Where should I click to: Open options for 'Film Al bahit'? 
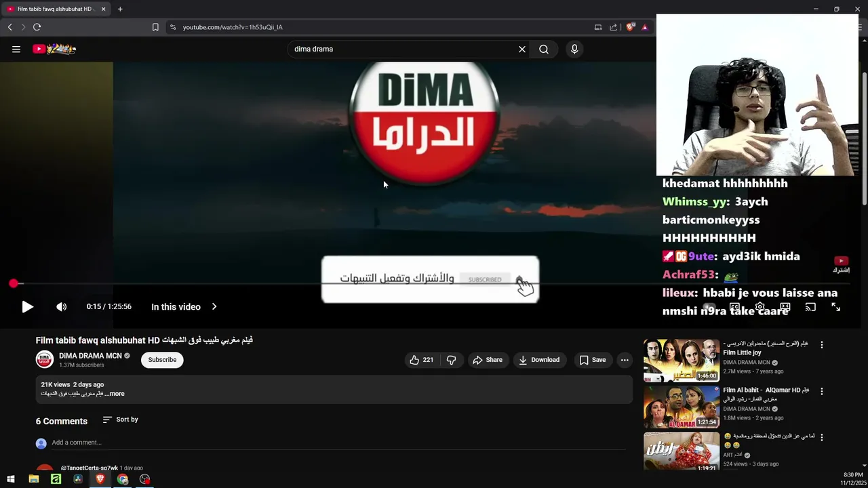[x=822, y=391]
